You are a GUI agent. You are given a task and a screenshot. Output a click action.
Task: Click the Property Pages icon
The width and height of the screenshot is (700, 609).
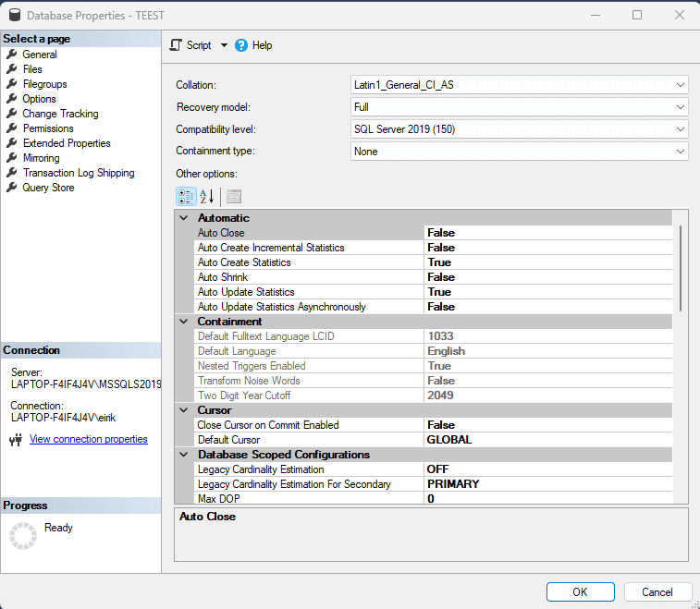point(233,196)
